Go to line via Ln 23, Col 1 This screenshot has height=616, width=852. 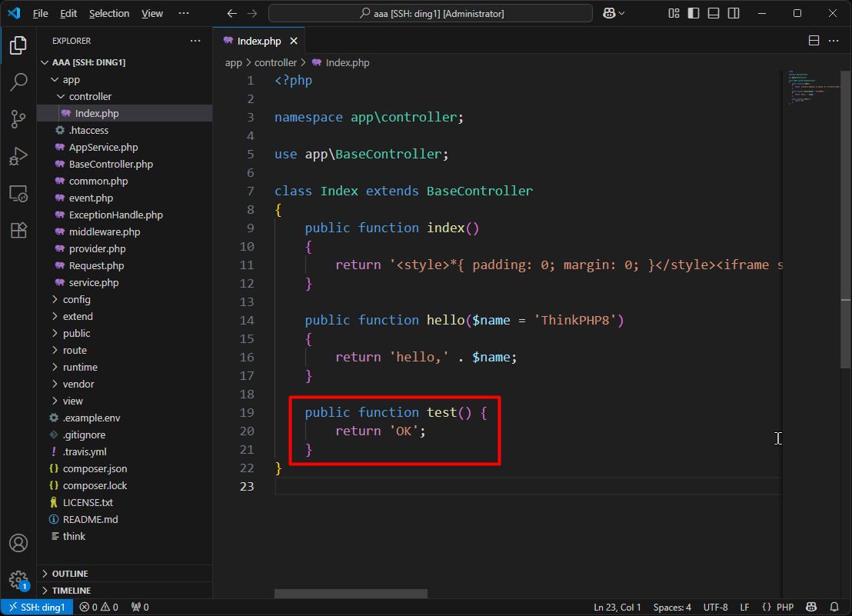(x=617, y=608)
